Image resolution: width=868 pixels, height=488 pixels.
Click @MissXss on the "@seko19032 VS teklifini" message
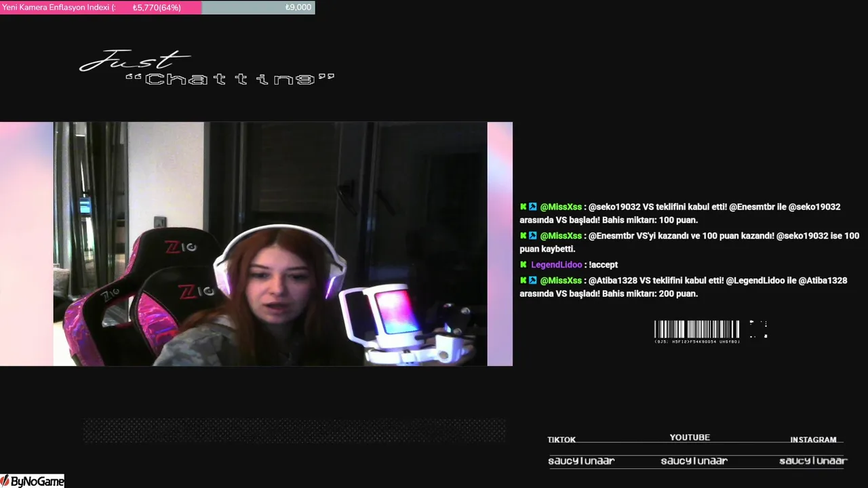(561, 207)
